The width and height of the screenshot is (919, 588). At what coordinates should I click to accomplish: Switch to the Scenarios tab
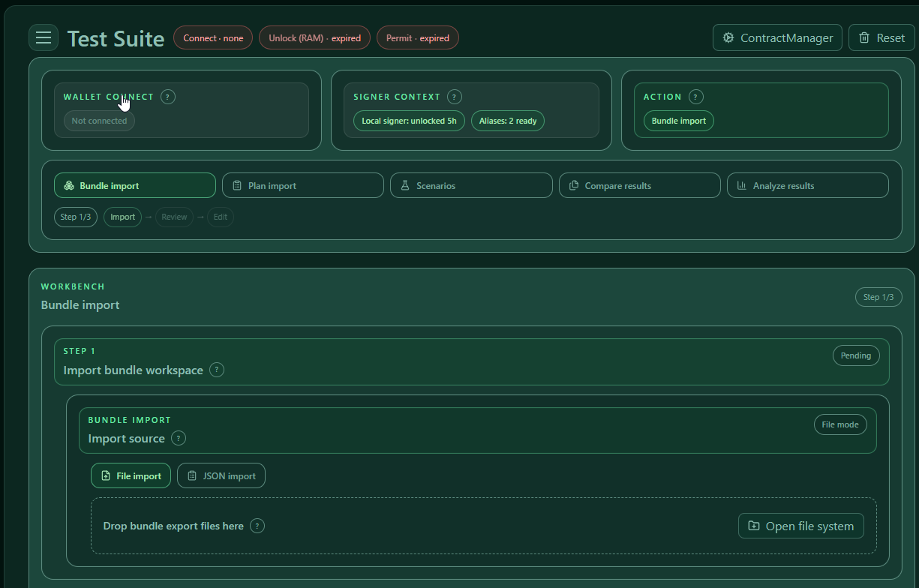[471, 185]
